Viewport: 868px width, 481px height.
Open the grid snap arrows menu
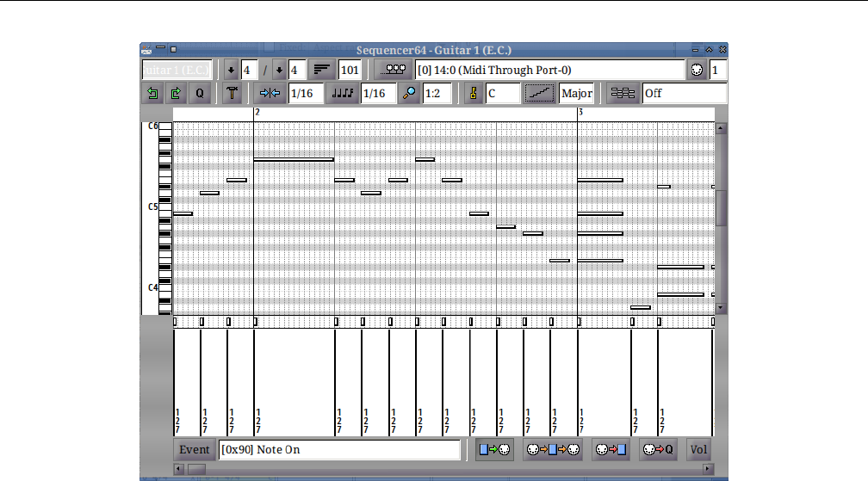(270, 94)
